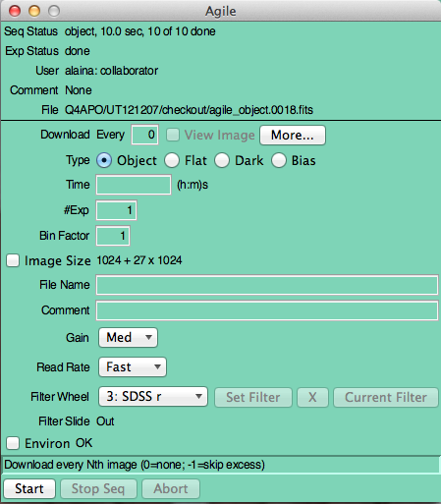Enable the Environ checkbox
The width and height of the screenshot is (441, 504).
pos(13,443)
